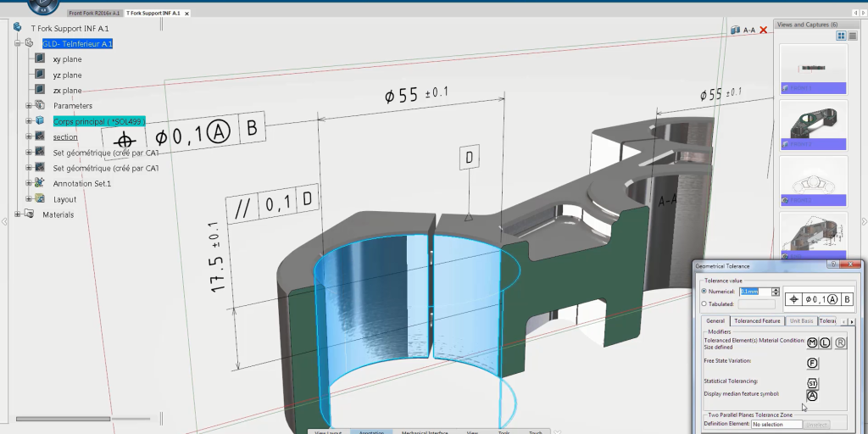Click the xy plane icon in tree
This screenshot has width=868, height=434.
pyautogui.click(x=39, y=58)
